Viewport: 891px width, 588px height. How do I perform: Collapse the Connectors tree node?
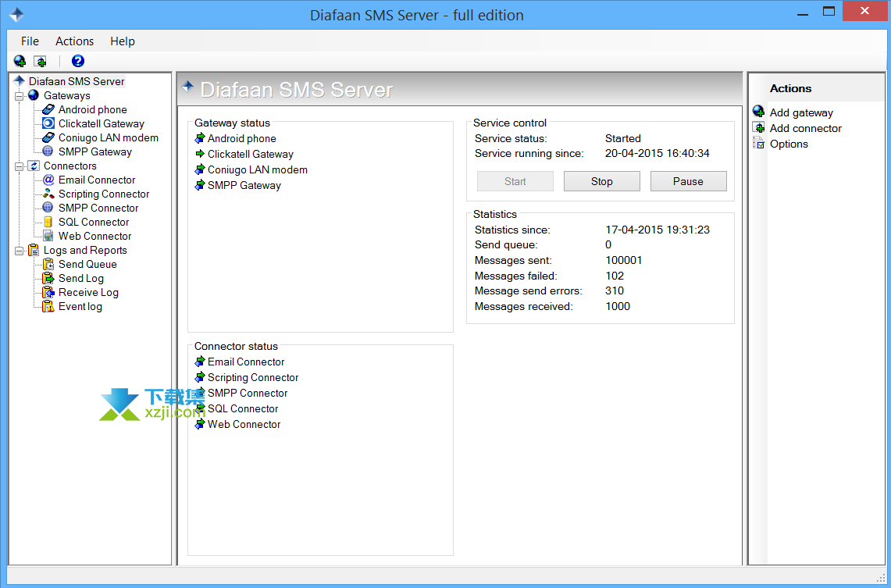(20, 166)
